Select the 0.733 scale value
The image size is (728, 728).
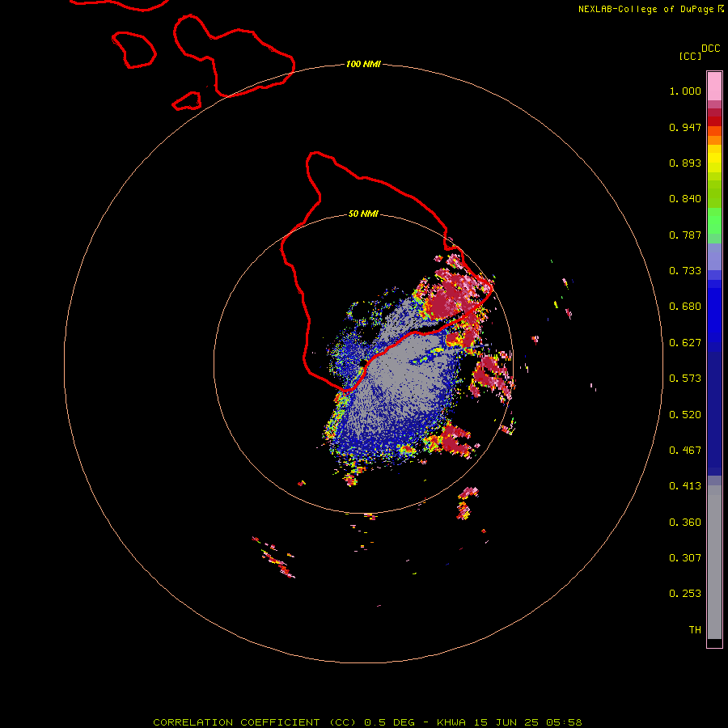tap(685, 271)
